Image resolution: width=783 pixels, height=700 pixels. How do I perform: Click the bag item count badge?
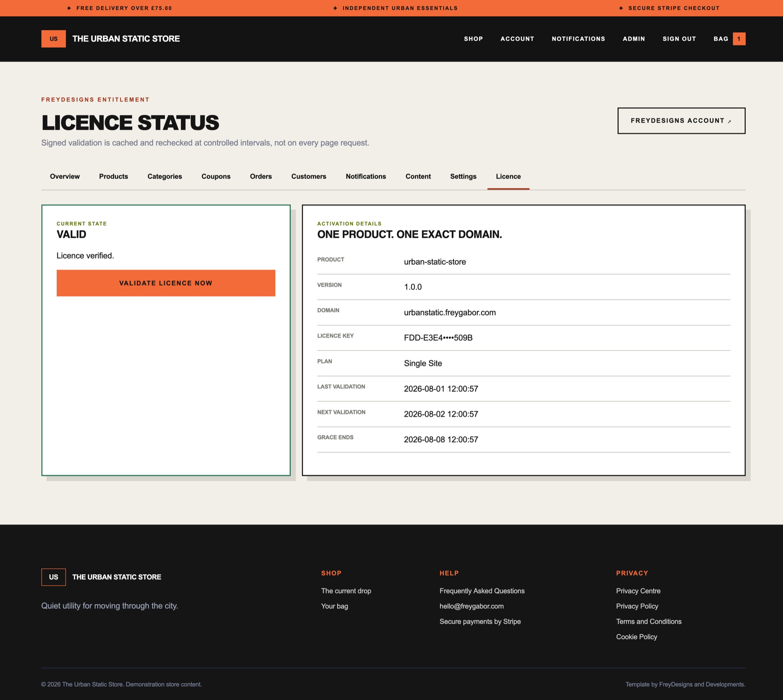pos(739,39)
